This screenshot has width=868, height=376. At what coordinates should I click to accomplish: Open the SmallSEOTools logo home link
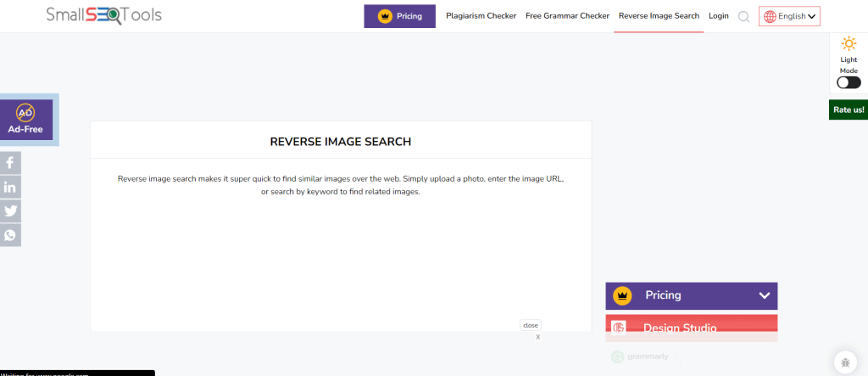click(104, 14)
